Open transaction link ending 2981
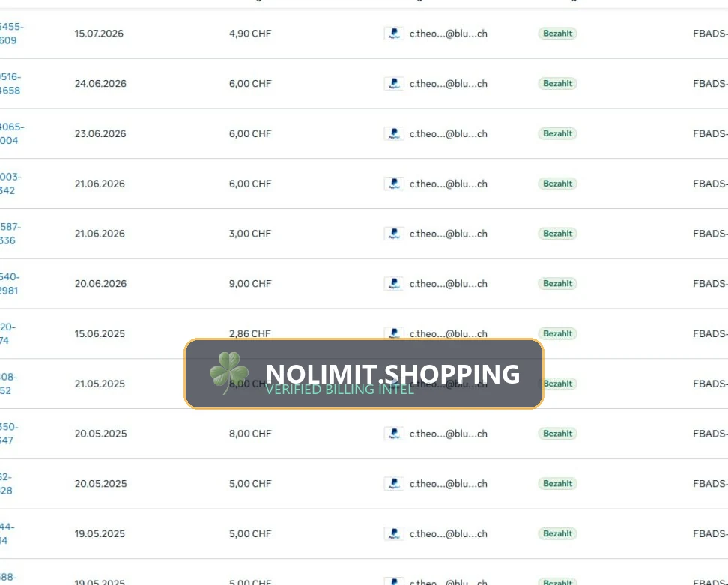728x585 pixels. 10,284
